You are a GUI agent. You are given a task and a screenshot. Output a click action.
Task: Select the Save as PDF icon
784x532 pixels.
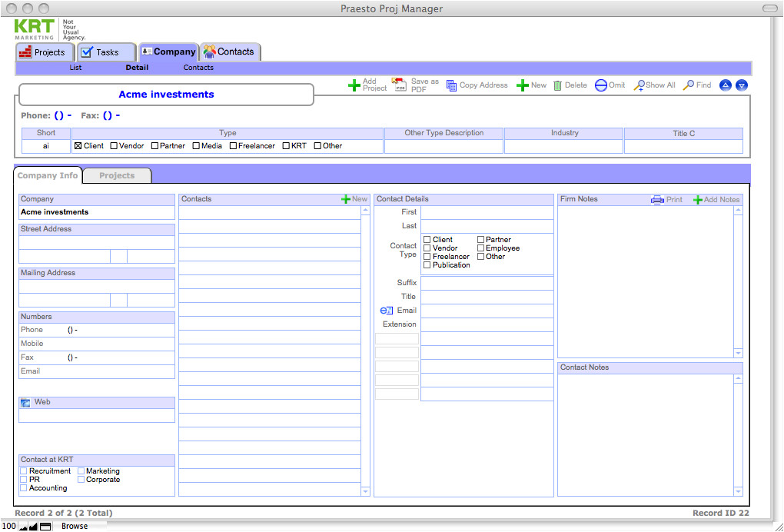point(399,85)
